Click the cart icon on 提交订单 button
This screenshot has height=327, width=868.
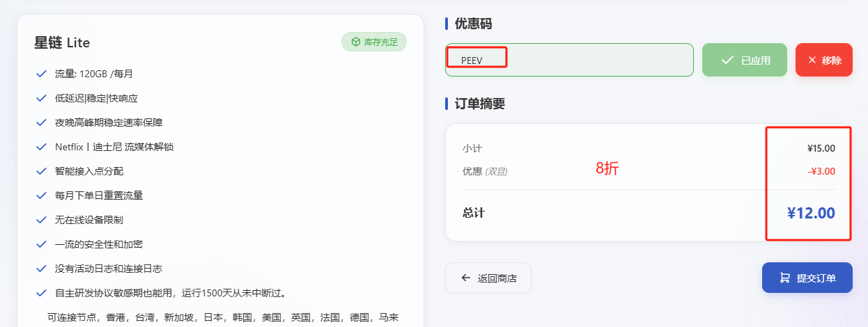(x=784, y=278)
